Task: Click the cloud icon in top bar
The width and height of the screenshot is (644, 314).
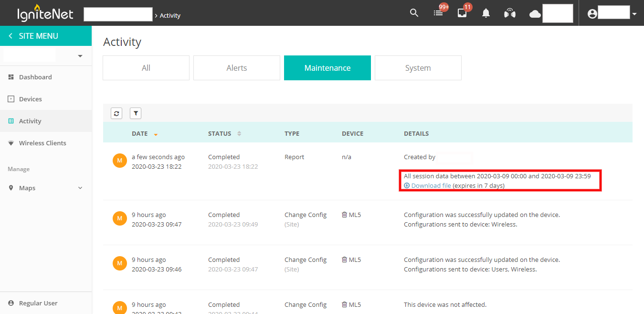Action: 535,14
